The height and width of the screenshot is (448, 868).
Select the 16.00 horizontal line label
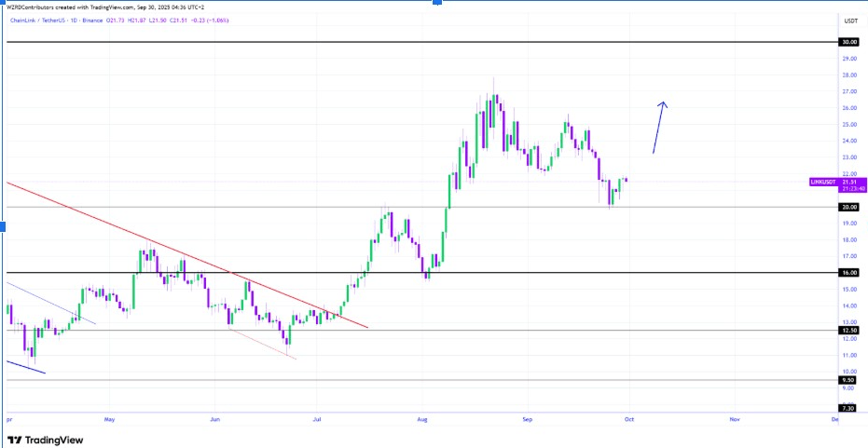click(848, 273)
